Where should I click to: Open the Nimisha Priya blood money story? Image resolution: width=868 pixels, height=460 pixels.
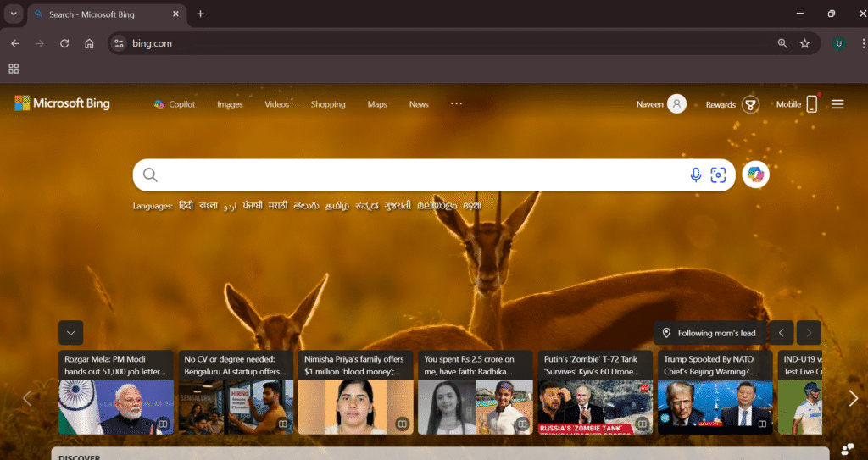[x=355, y=392]
